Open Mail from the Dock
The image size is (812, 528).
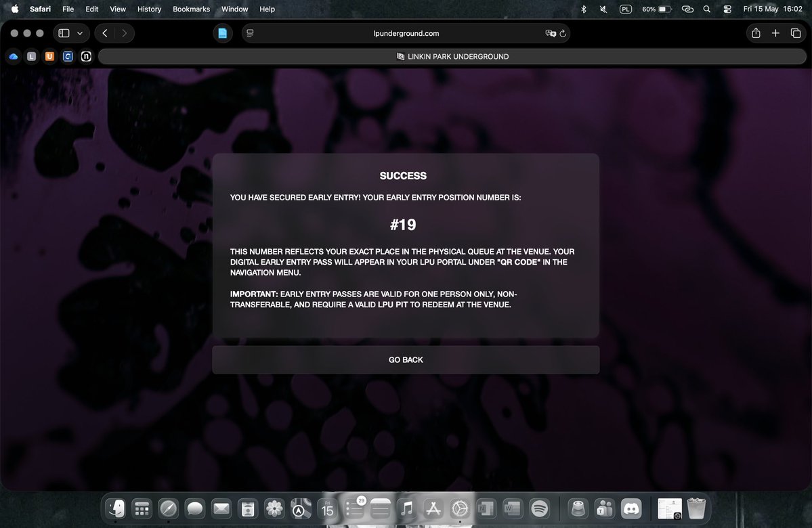click(x=221, y=509)
